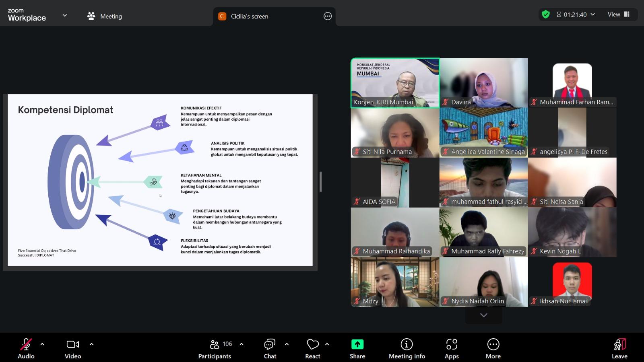
Task: Click the green Share screen icon
Action: (x=357, y=344)
